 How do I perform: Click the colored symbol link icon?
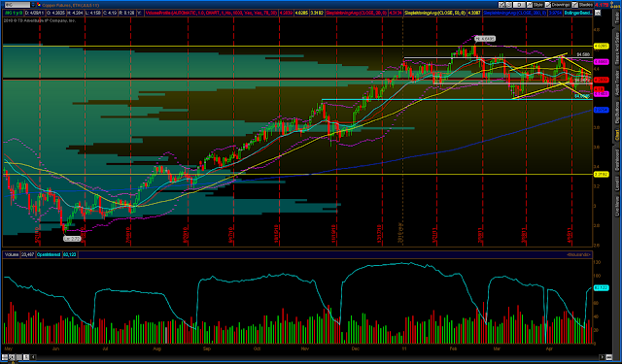tap(39, 5)
